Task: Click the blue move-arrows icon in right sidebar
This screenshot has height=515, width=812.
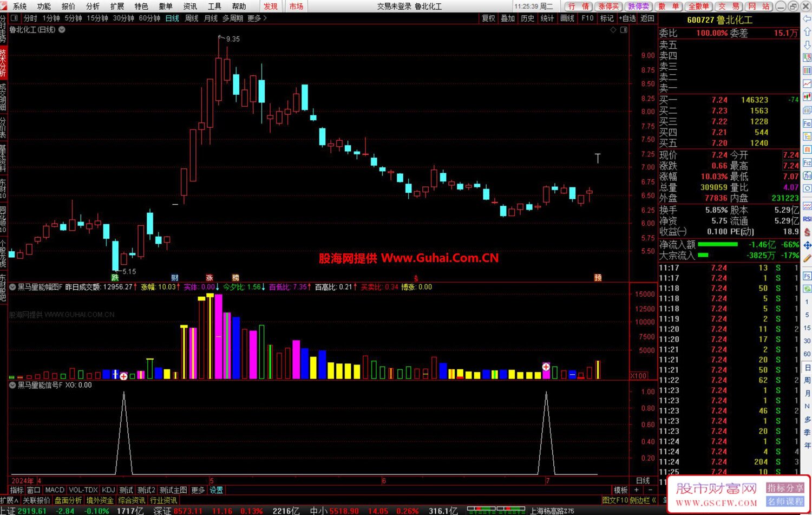Action: click(807, 245)
